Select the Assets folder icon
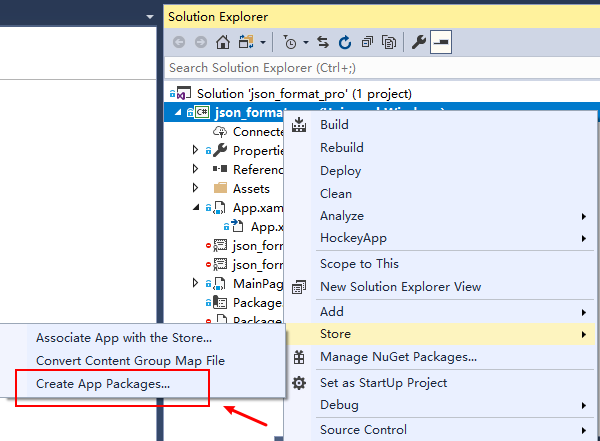Image resolution: width=600 pixels, height=441 pixels. click(220, 188)
